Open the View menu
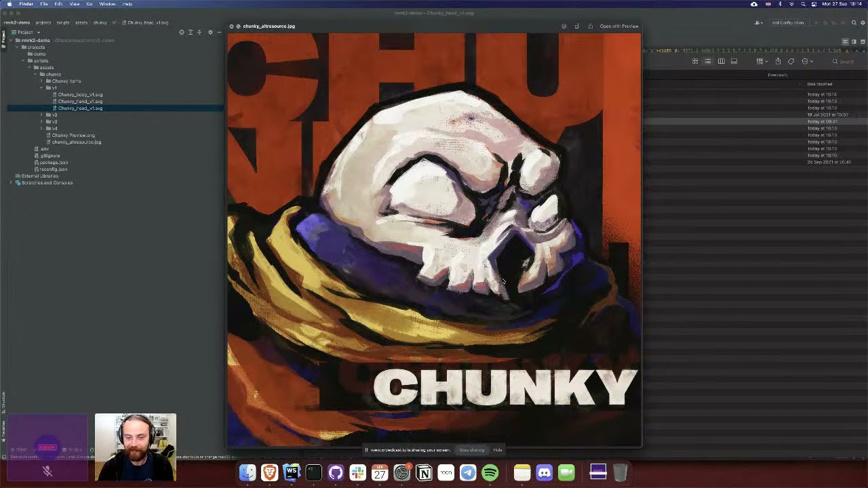 [x=75, y=4]
